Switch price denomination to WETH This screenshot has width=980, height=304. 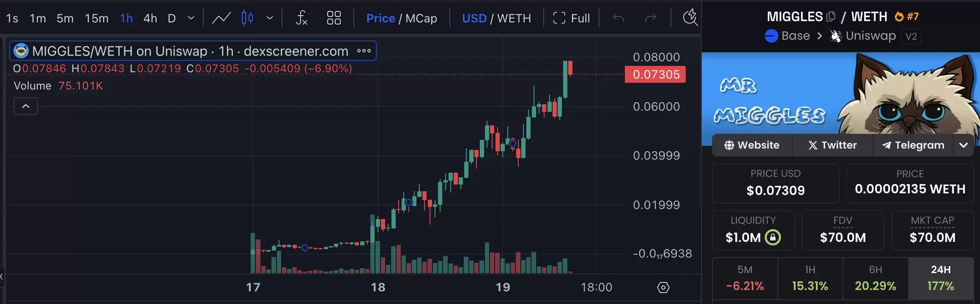[x=515, y=18]
